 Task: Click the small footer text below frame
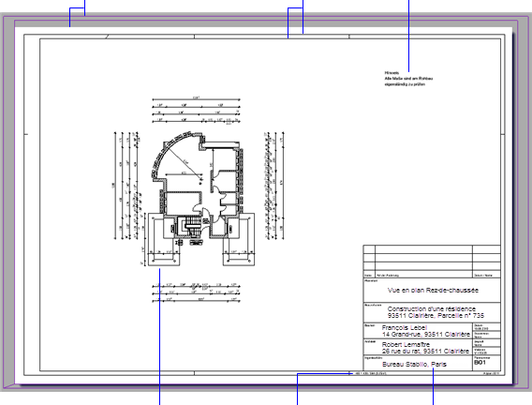pos(370,373)
